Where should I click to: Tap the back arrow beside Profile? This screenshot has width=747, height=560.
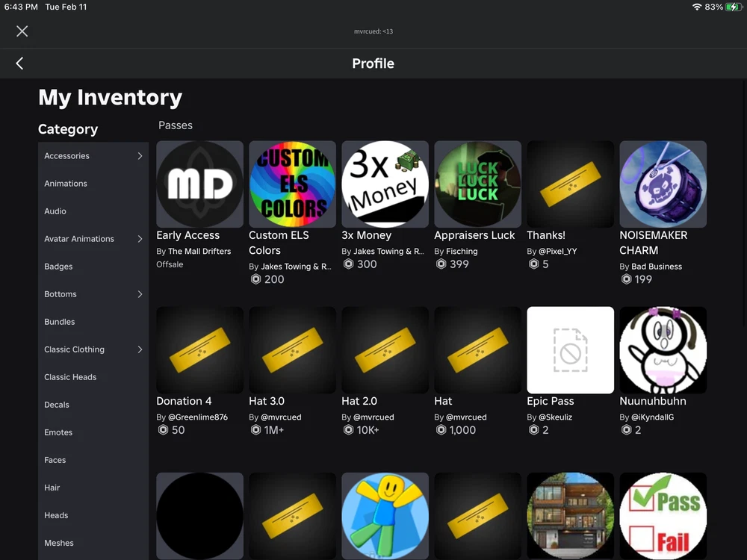click(x=19, y=63)
